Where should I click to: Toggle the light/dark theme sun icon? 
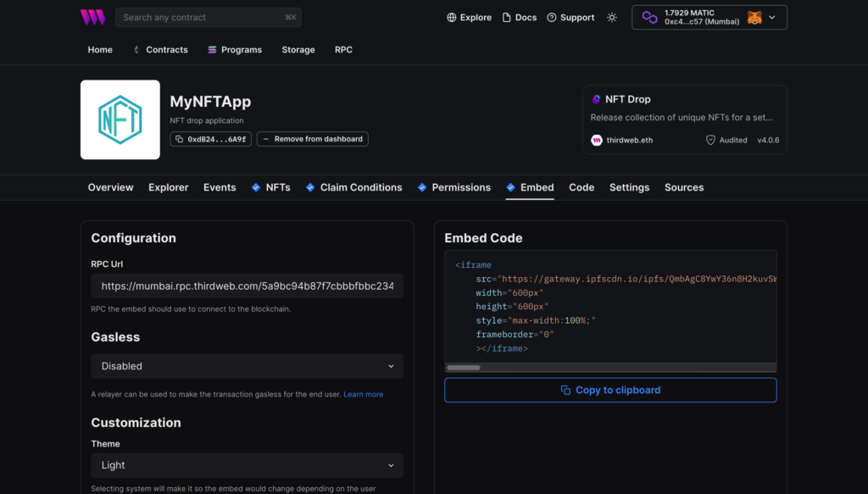pyautogui.click(x=612, y=18)
